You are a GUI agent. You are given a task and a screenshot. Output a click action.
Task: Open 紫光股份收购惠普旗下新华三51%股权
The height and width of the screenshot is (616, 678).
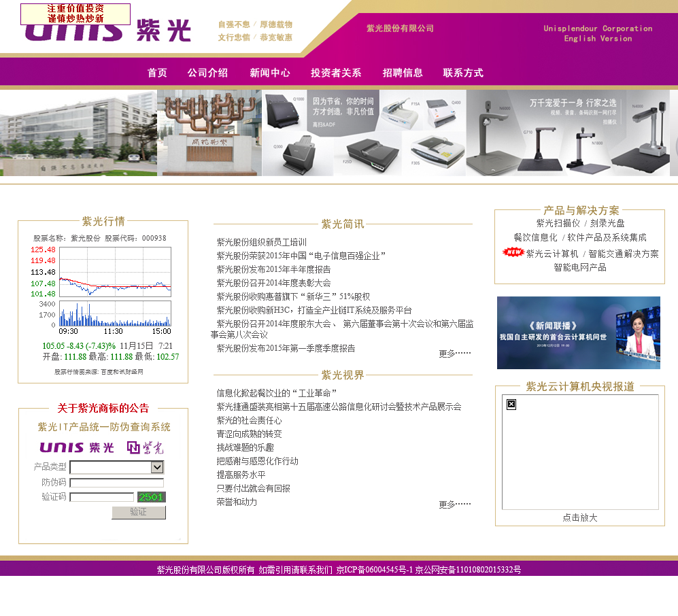point(293,296)
